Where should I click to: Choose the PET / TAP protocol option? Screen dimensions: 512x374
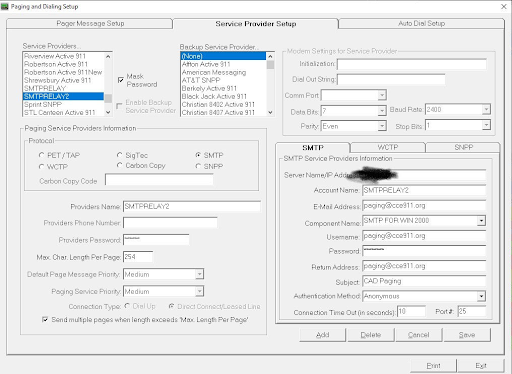pyautogui.click(x=41, y=155)
